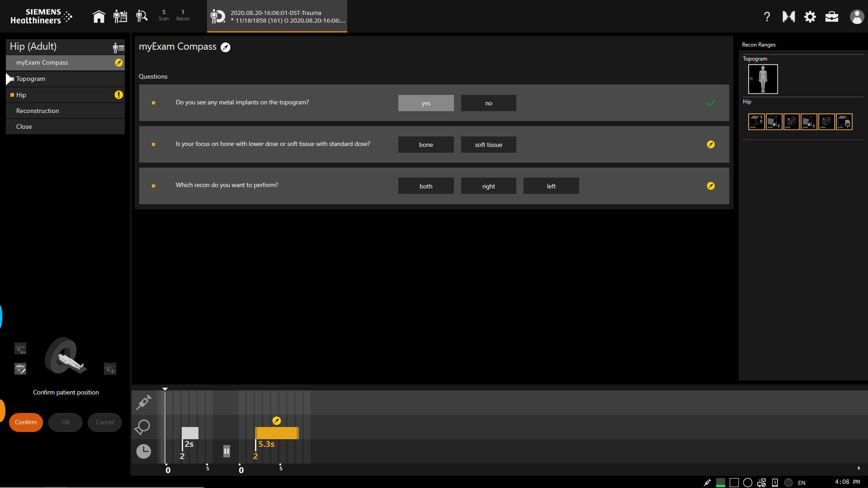This screenshot has width=868, height=488.
Task: Open the user account avatar icon
Action: tap(857, 17)
